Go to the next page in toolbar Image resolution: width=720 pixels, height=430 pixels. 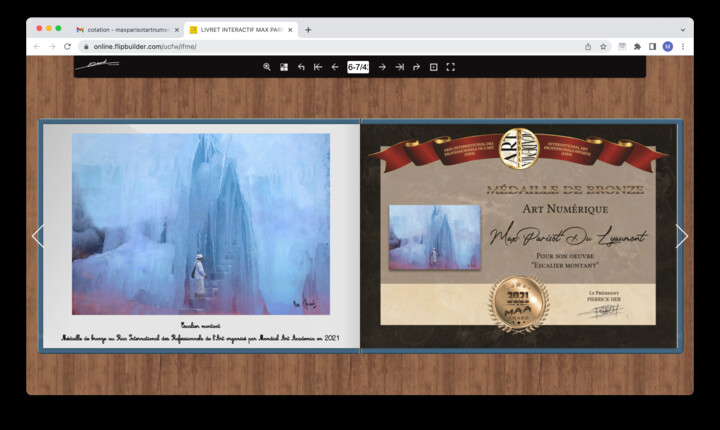coord(382,67)
